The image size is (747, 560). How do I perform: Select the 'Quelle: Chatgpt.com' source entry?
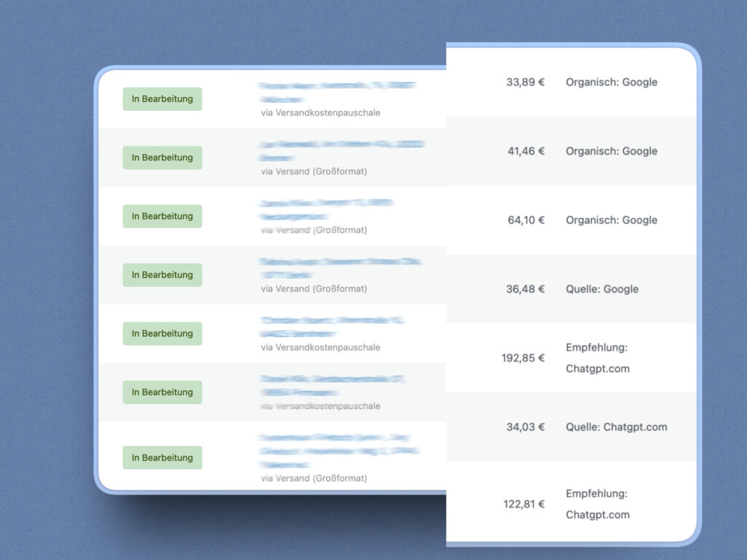point(616,427)
